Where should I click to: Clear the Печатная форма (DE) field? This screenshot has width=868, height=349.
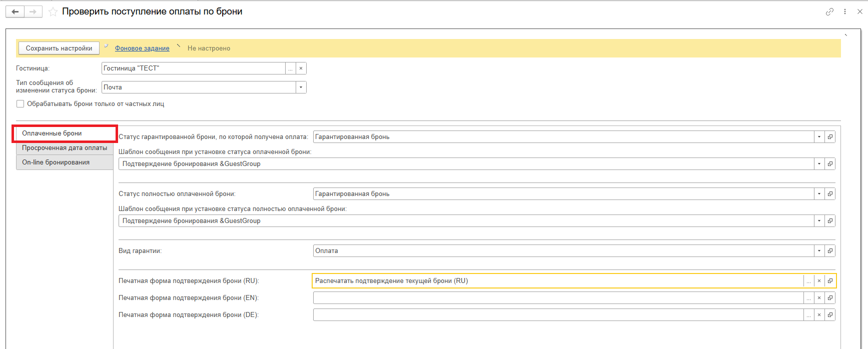(x=819, y=315)
